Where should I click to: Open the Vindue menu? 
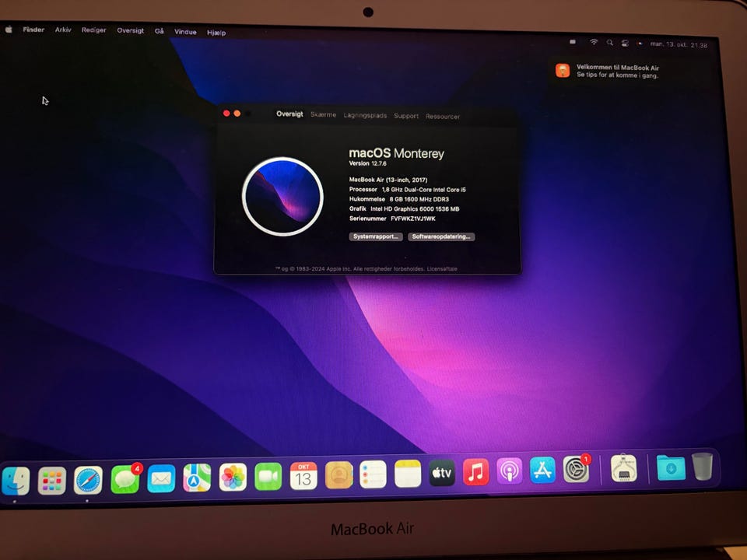click(x=185, y=32)
